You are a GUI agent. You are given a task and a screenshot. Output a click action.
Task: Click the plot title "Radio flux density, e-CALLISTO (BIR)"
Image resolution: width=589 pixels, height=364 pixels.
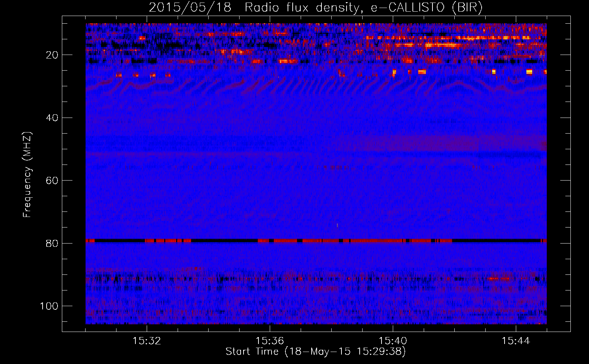(x=363, y=8)
